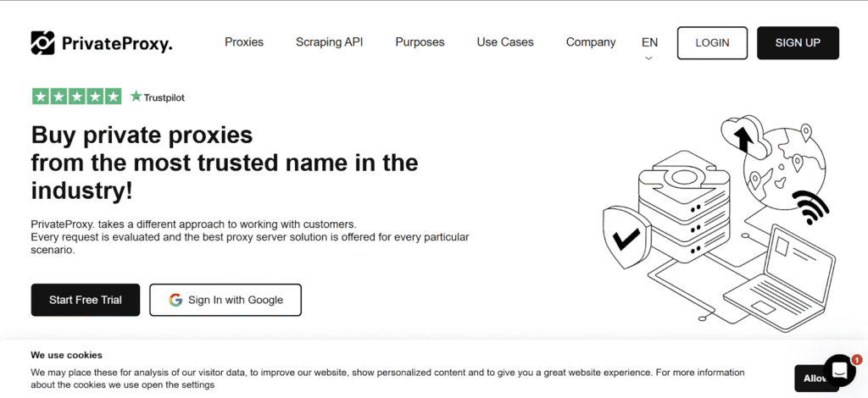
Task: Click the cloud upload arrow illustration
Action: (x=743, y=136)
